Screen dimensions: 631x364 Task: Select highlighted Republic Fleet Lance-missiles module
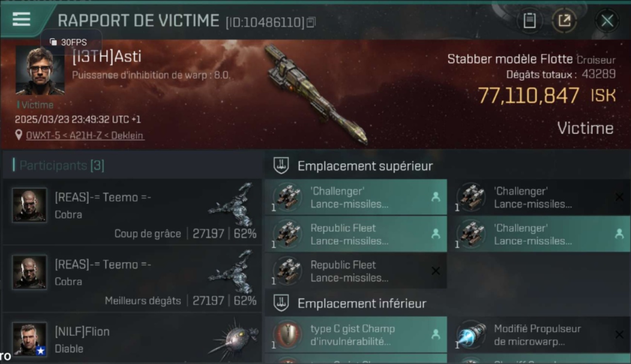click(356, 234)
